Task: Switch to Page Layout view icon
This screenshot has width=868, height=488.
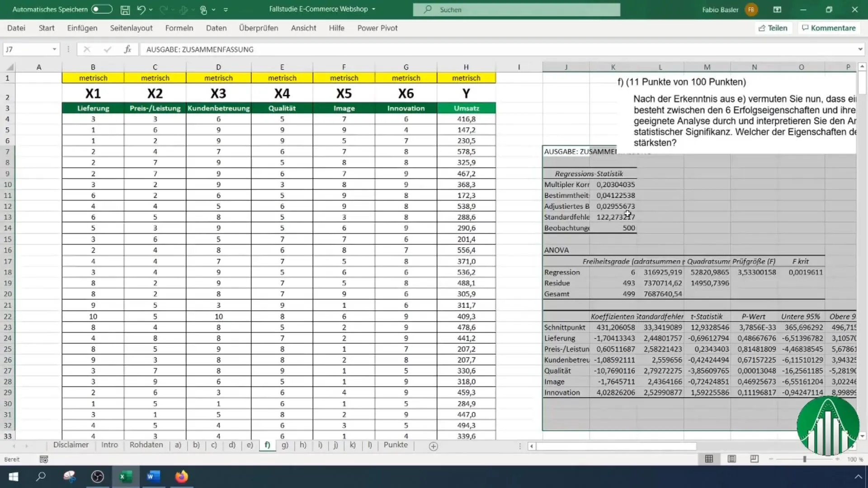Action: point(731,459)
